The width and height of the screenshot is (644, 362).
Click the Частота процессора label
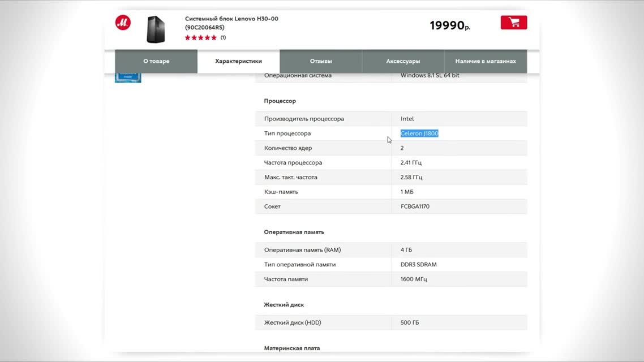(293, 162)
